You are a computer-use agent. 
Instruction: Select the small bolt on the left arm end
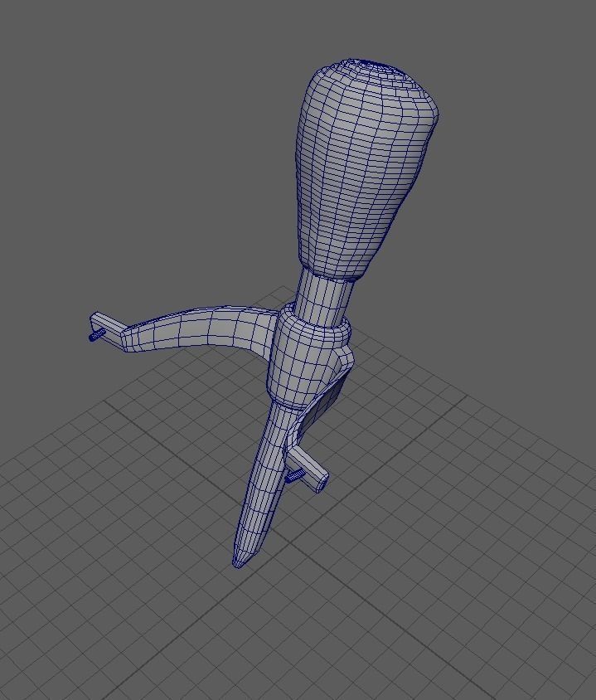96,334
